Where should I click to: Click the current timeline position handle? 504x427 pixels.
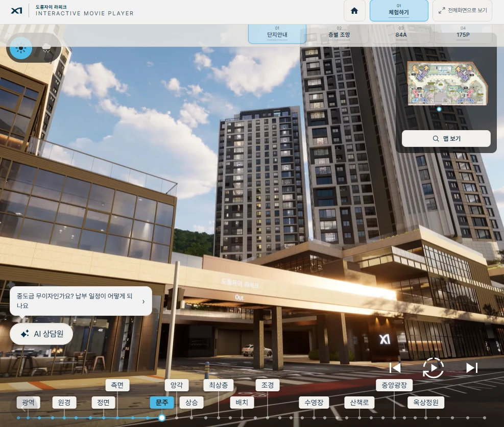162,418
